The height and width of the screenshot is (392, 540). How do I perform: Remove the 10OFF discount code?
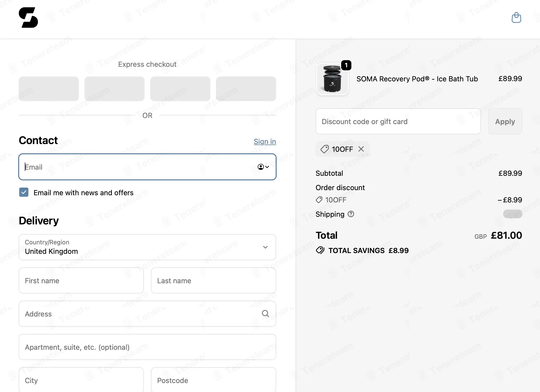point(361,149)
